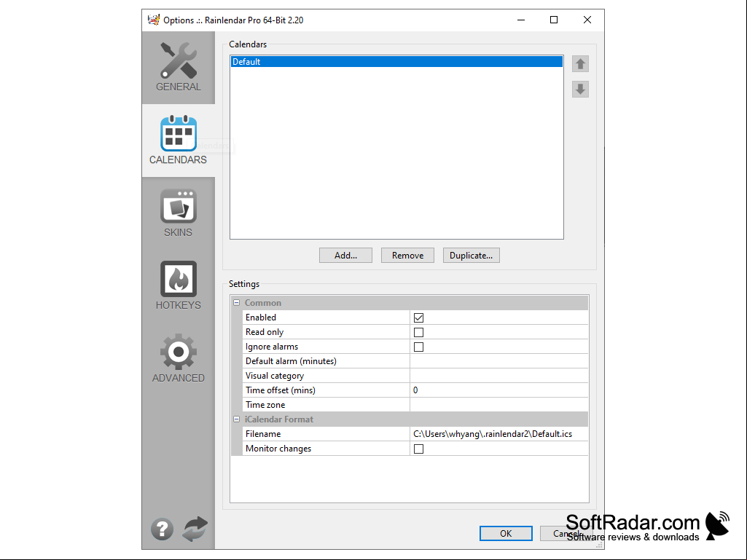Click the Add... calendar button

pos(346,255)
